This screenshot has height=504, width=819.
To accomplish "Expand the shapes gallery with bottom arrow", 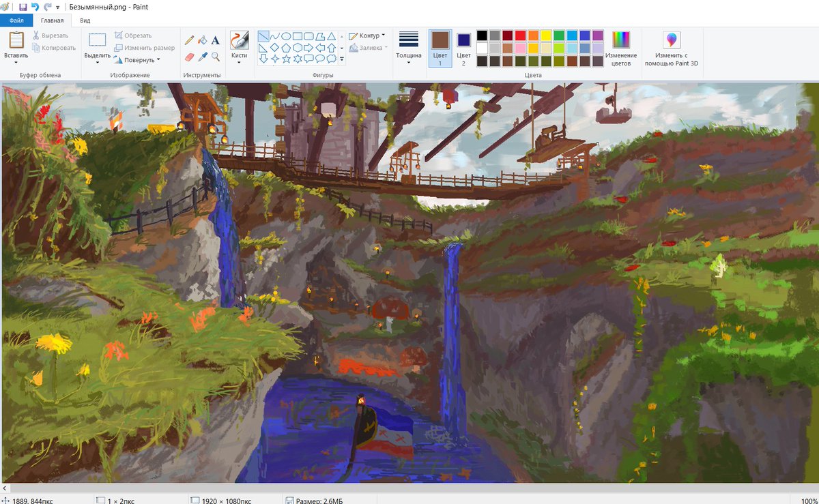I will coord(342,59).
